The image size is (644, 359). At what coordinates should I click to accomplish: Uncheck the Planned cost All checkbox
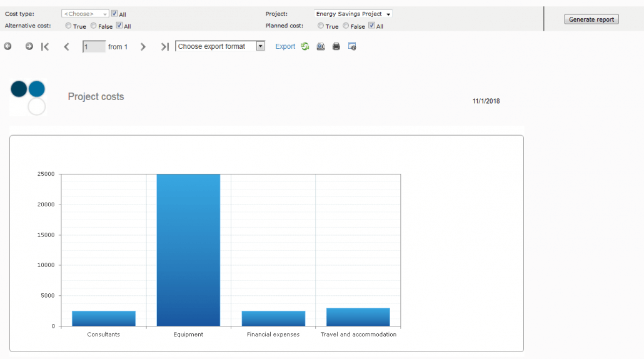coord(371,26)
